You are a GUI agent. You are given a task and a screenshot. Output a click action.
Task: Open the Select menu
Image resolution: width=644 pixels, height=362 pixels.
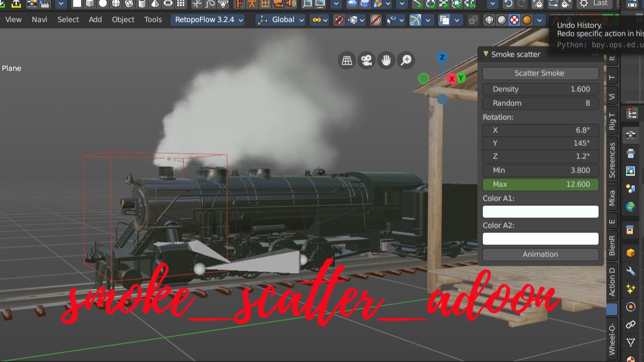[x=68, y=20]
